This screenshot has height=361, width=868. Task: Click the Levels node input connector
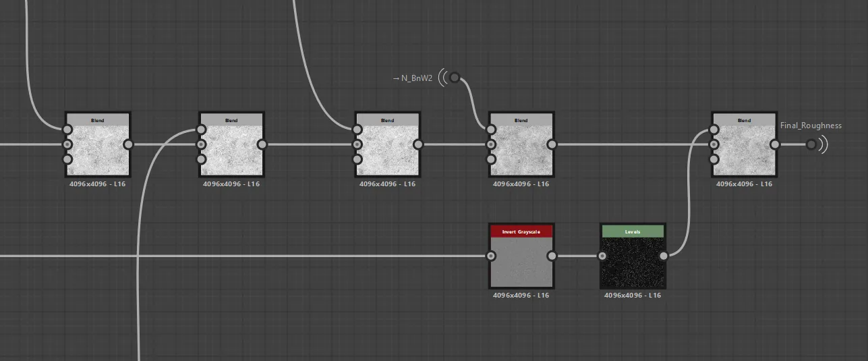[602, 256]
